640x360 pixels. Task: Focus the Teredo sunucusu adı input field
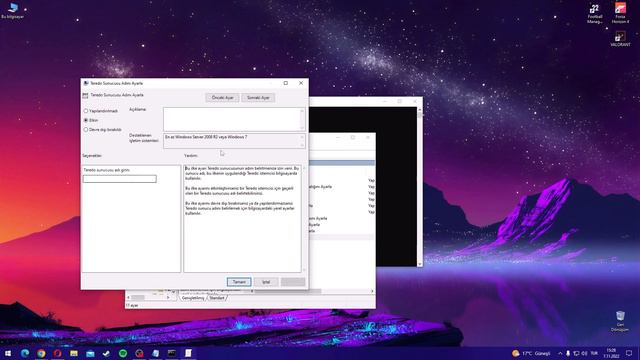point(120,179)
